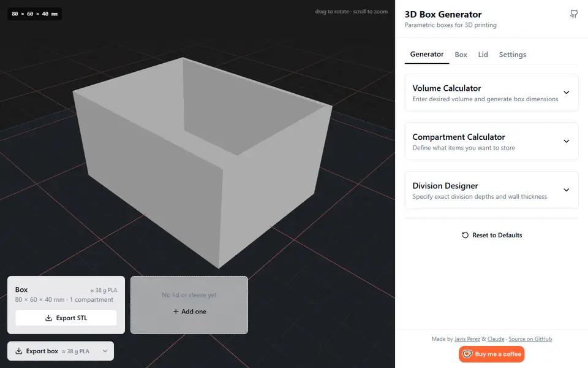Click the reset arrow icon

465,235
